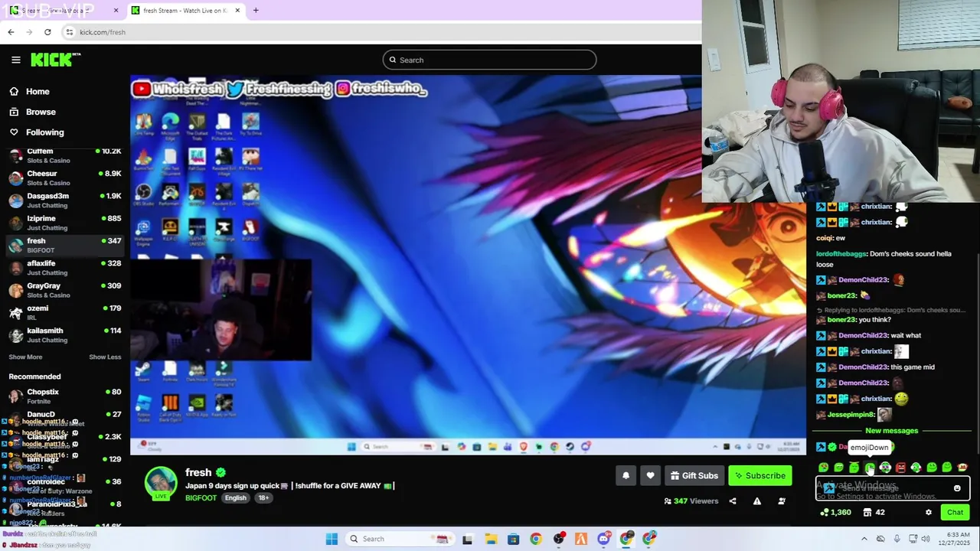Click the user icon beside report
Viewport: 980px width, 551px height.
click(782, 501)
